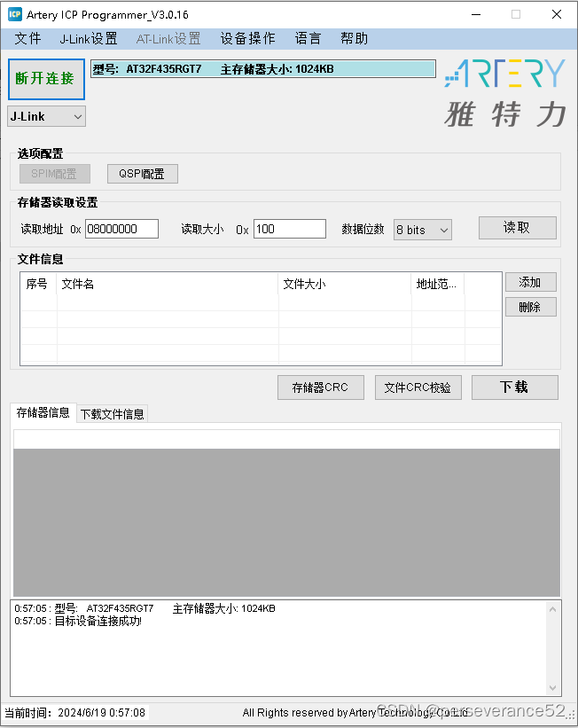
Task: Click the 删除 delete file button
Action: 531,307
